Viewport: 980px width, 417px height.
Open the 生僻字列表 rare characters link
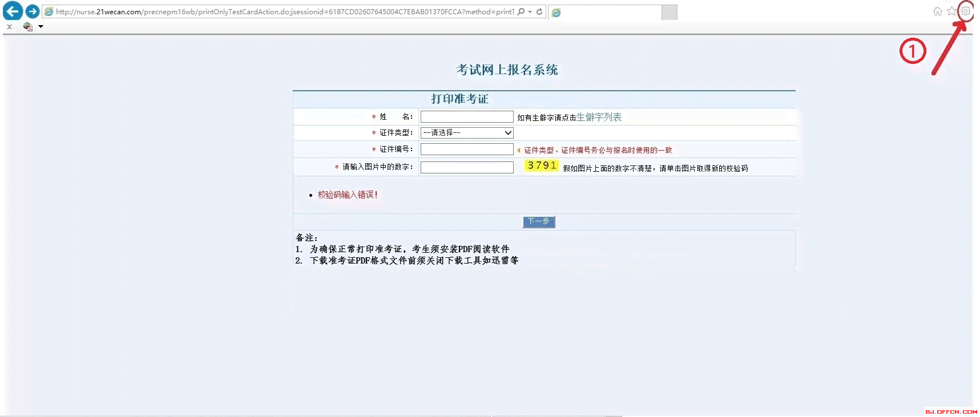click(599, 117)
